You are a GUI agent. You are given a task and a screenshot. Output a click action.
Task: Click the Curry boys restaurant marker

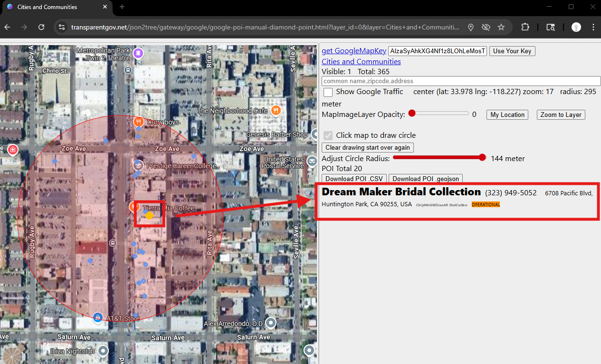coord(138,122)
